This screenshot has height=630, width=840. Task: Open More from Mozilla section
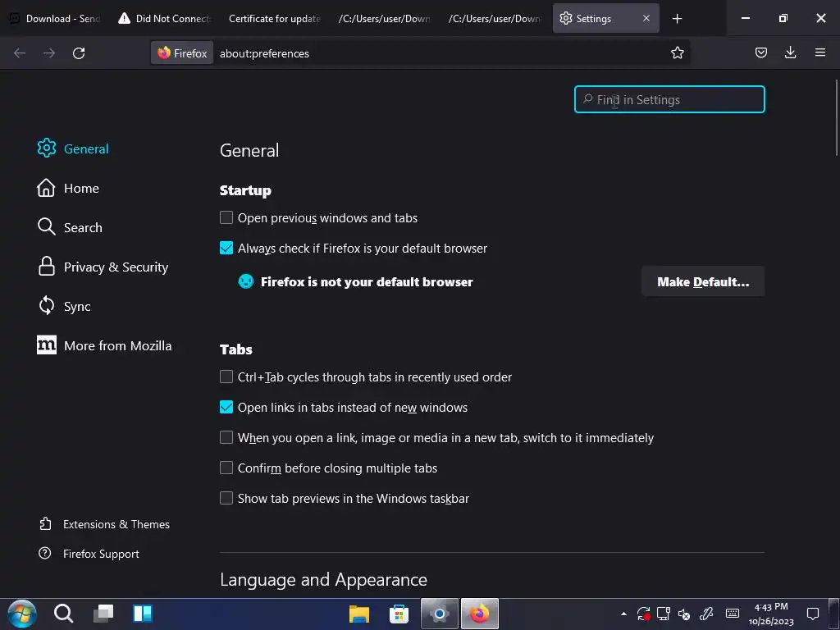click(x=104, y=345)
